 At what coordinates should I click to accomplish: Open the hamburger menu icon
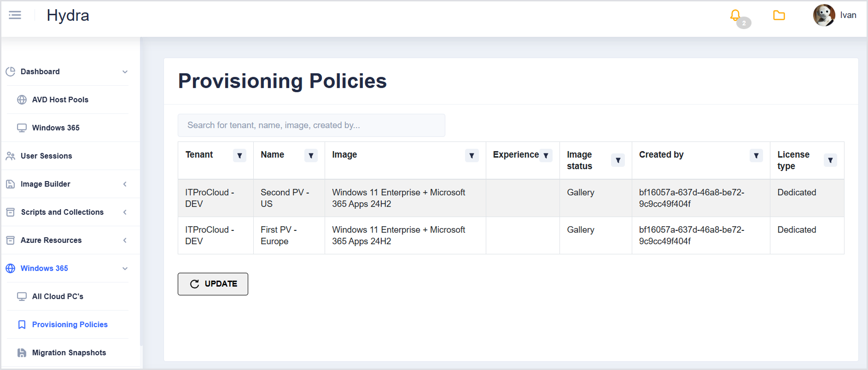pos(15,15)
